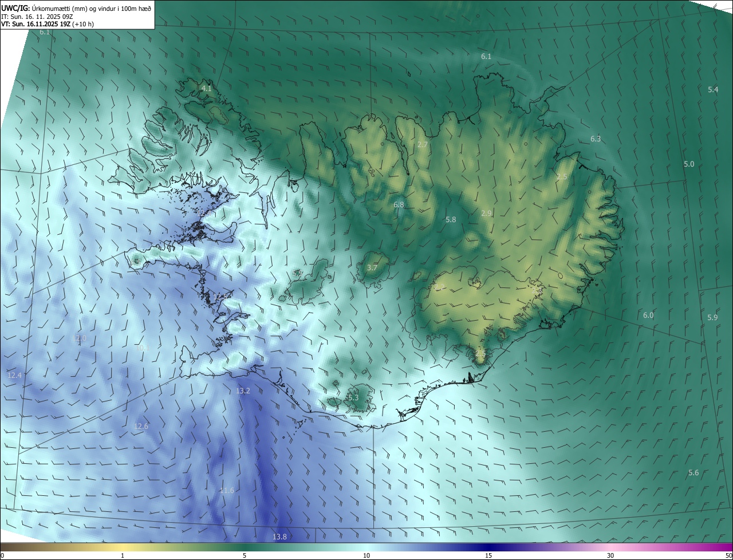The height and width of the screenshot is (560, 733).
Task: Click the 2.2 value label on the map
Action: coord(440,287)
